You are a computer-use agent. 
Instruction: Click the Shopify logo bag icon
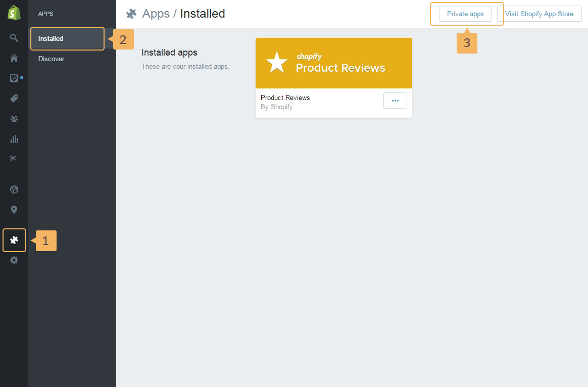14,13
